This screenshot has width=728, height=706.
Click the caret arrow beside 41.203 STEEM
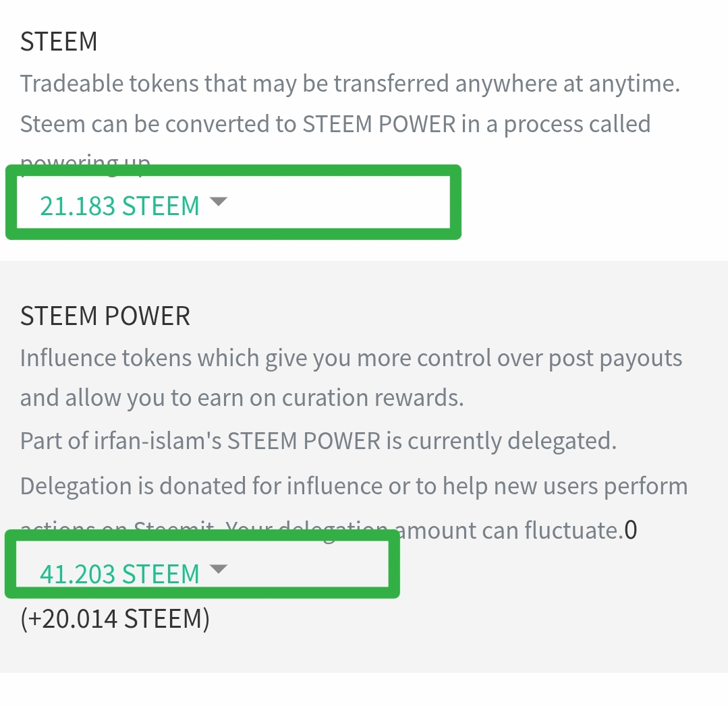point(218,569)
